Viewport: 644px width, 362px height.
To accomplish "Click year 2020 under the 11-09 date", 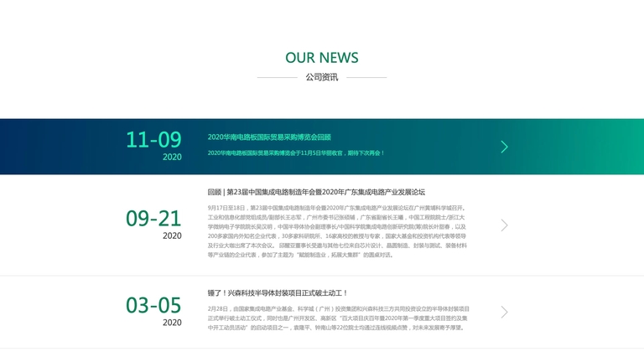I will point(172,157).
